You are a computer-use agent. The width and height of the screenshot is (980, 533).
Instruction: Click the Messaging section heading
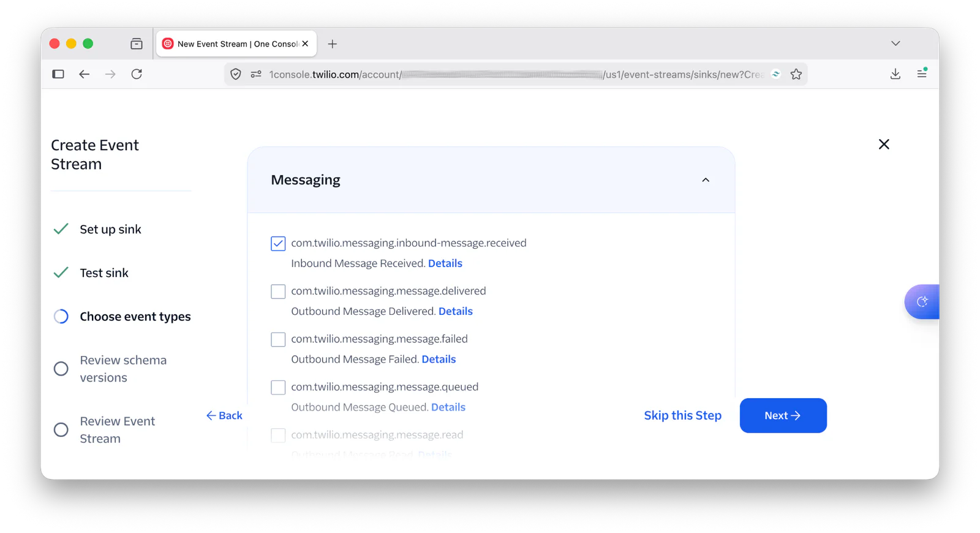pyautogui.click(x=306, y=180)
